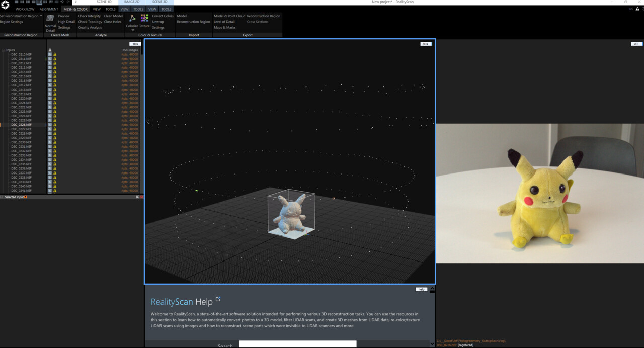Export Model & Point Cloud

(229, 16)
